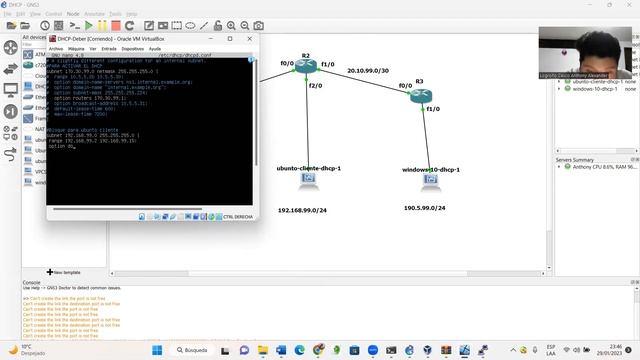Screen dimensions: 640x360
Task: Draw a rectangle tool
Action: pos(177,26)
